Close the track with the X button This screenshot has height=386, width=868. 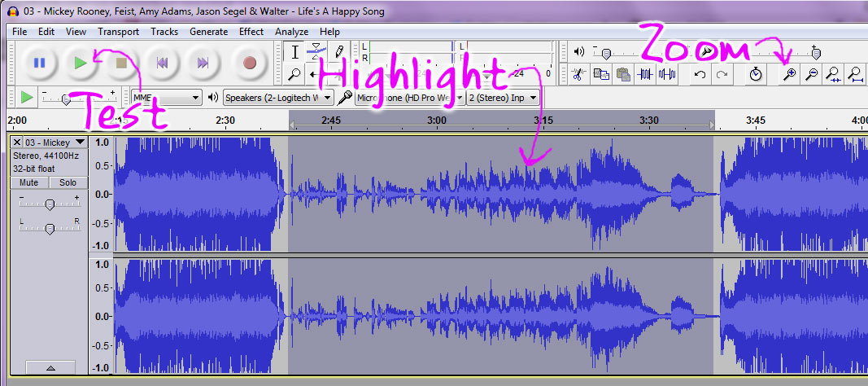click(x=17, y=143)
